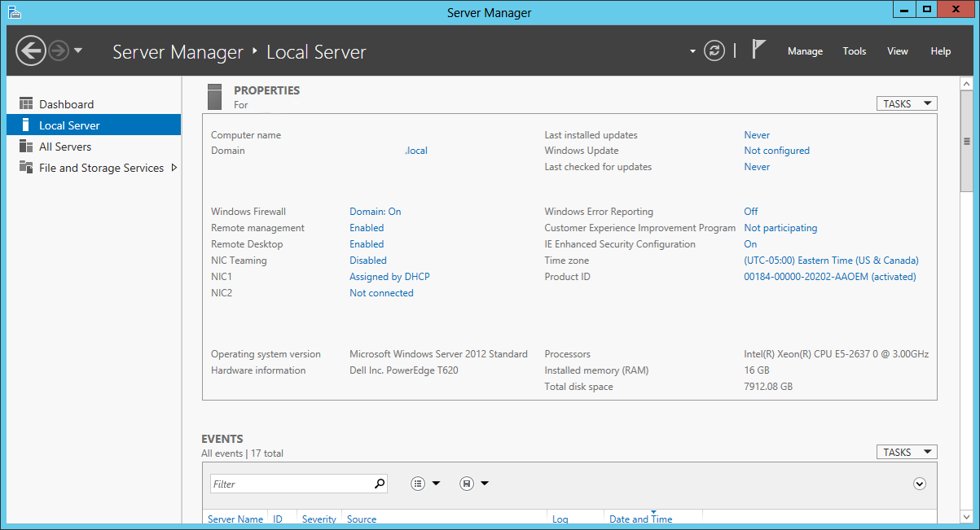
Task: Enable Windows Update configuration
Action: coord(778,151)
